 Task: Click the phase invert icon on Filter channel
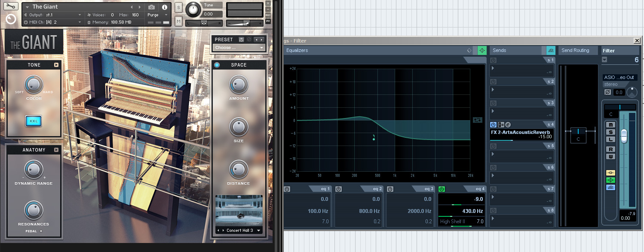[607, 92]
